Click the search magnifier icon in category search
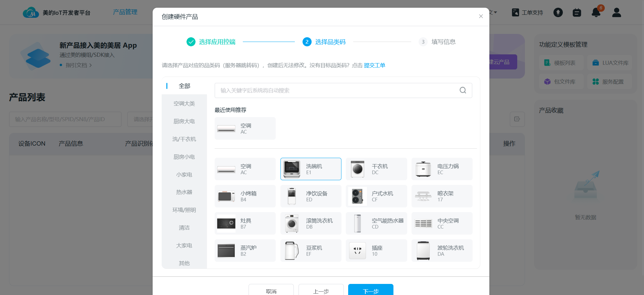644x295 pixels. pos(463,90)
